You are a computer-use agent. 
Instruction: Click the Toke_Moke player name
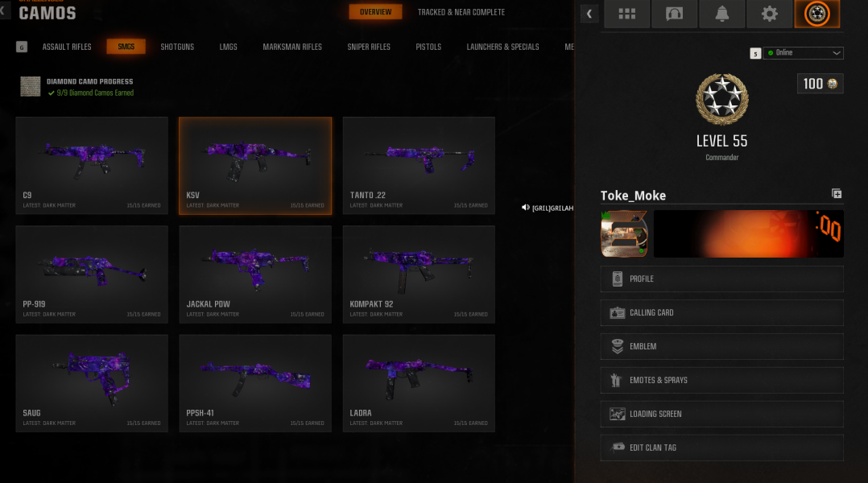tap(633, 196)
